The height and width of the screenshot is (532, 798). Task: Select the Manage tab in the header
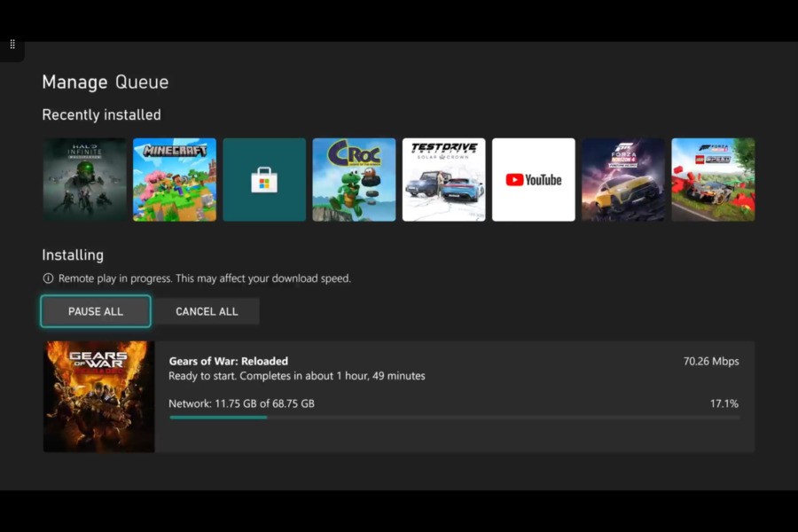tap(74, 82)
